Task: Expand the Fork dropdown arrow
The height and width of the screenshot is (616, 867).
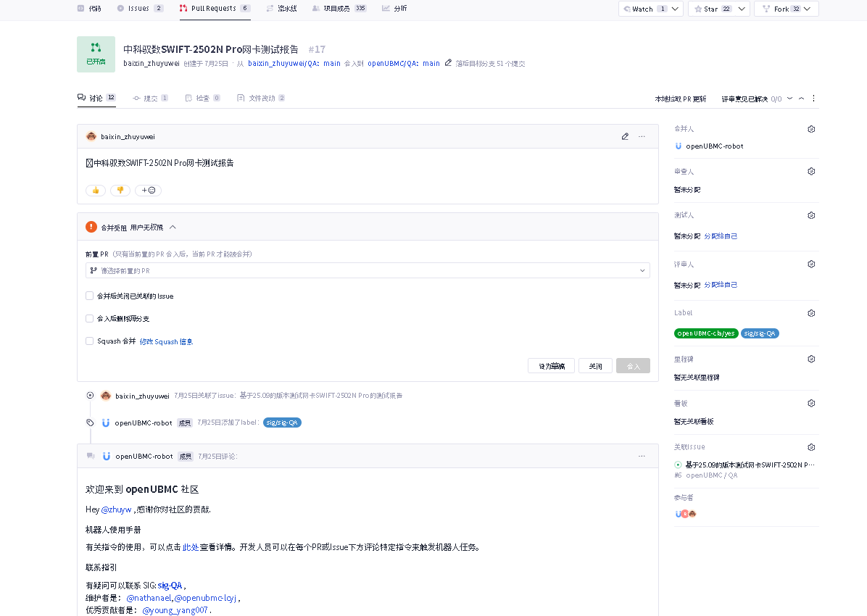Action: [808, 9]
